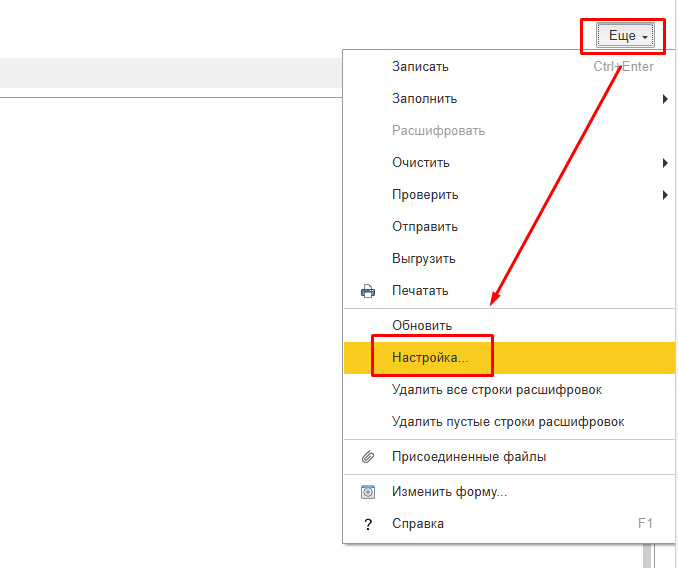
Task: Click the paperclip icon for attached files
Action: (368, 457)
